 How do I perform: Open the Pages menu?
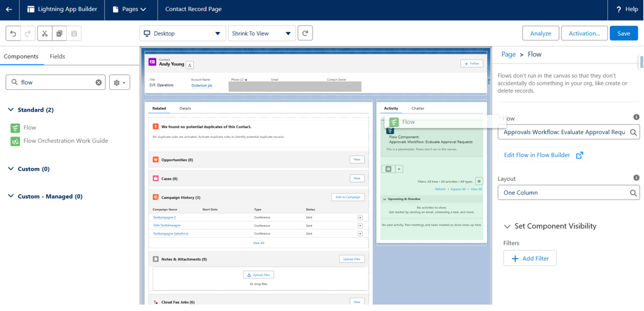tap(130, 10)
